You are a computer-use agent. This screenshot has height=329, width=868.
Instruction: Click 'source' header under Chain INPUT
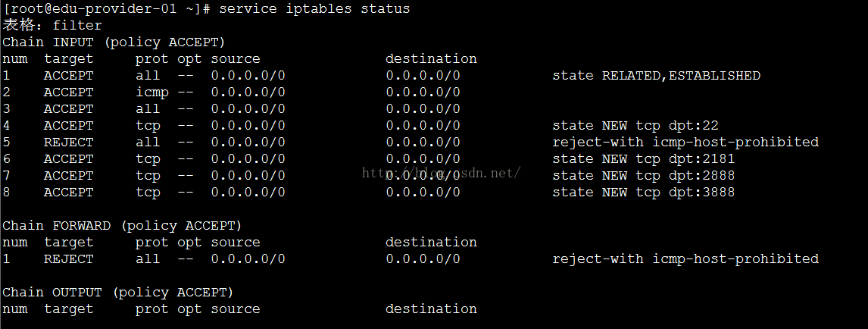click(235, 59)
